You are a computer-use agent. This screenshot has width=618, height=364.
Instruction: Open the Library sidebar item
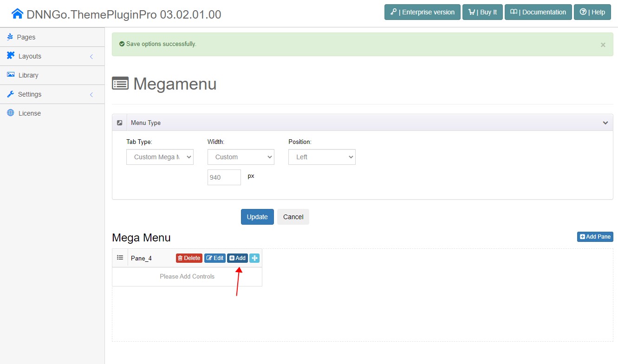pyautogui.click(x=52, y=75)
